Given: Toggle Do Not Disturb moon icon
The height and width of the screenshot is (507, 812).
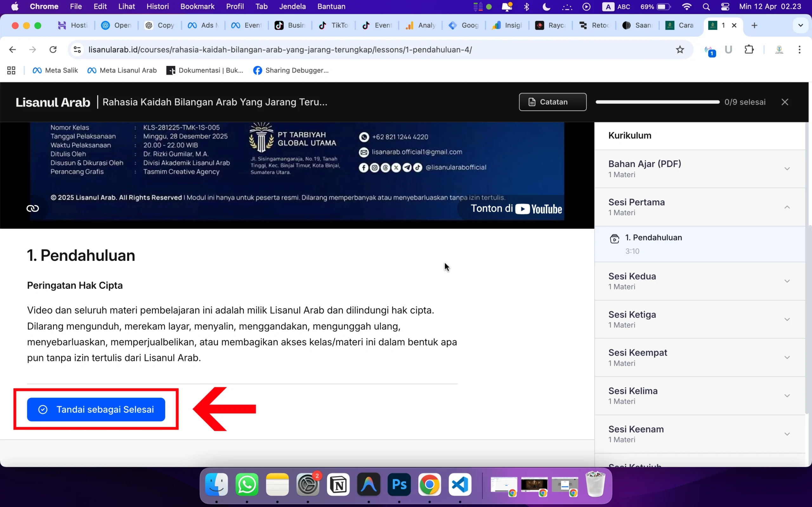Looking at the screenshot, I should [546, 7].
